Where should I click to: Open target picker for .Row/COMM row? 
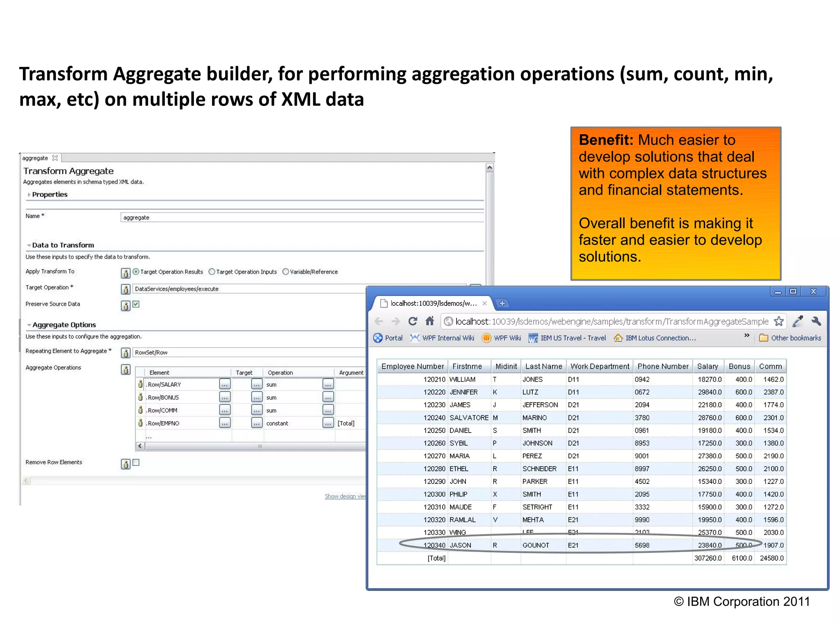(x=257, y=410)
